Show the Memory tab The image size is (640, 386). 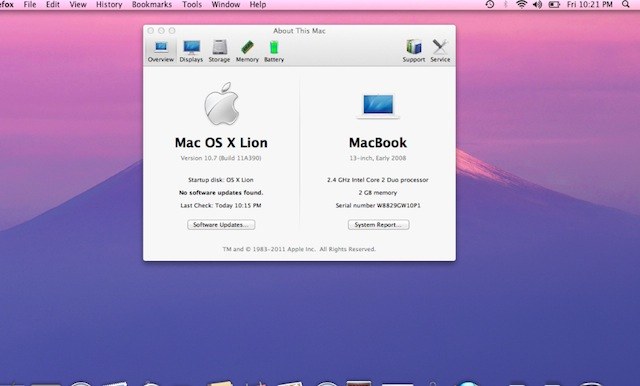pyautogui.click(x=247, y=51)
